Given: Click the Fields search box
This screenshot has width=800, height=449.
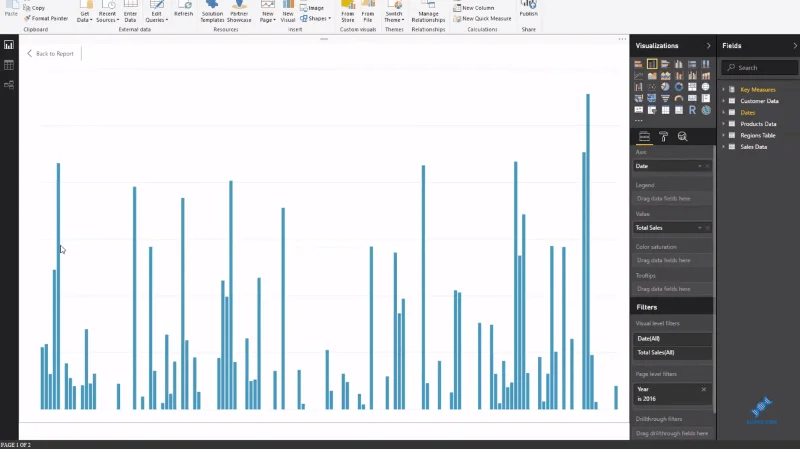Looking at the screenshot, I should 760,67.
